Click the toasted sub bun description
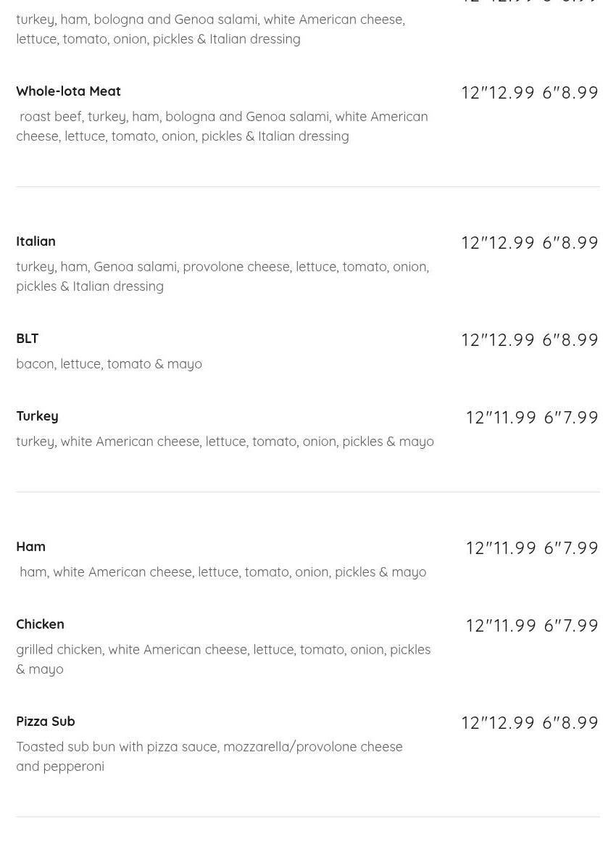The image size is (616, 847). (209, 756)
